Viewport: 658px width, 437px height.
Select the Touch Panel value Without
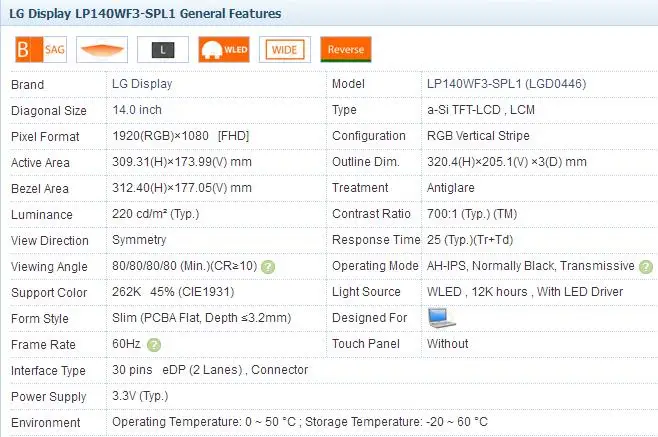[x=447, y=344]
